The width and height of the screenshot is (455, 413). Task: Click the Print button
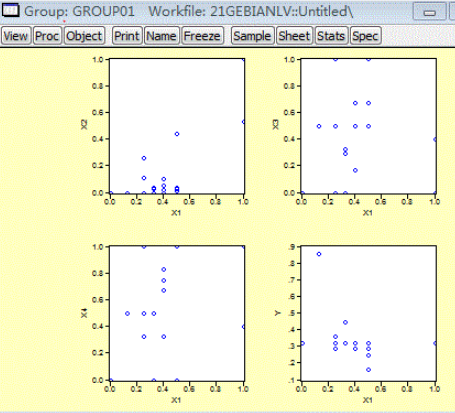pyautogui.click(x=127, y=36)
